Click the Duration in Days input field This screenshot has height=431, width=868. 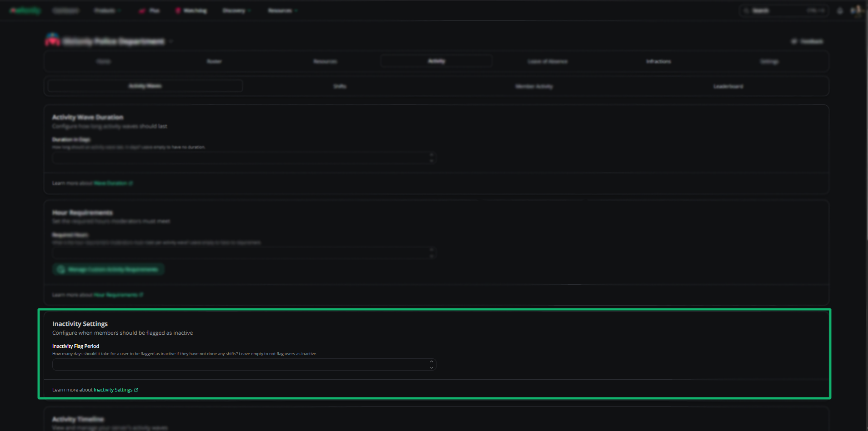244,158
